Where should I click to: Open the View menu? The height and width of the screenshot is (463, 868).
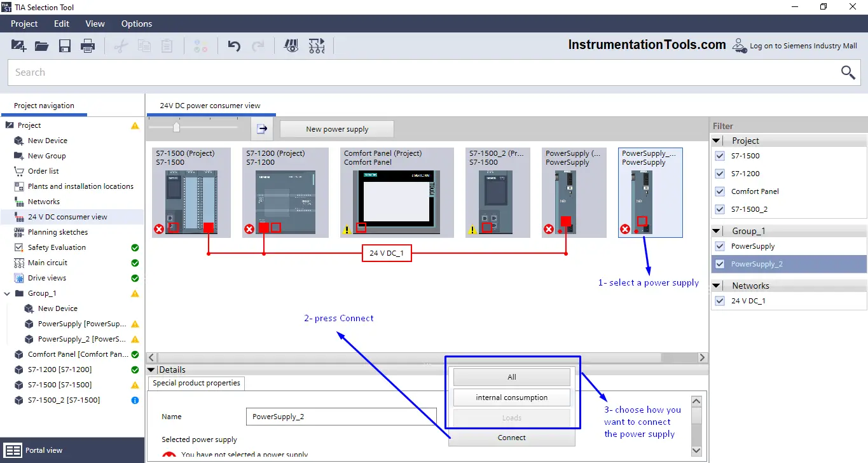(x=95, y=24)
